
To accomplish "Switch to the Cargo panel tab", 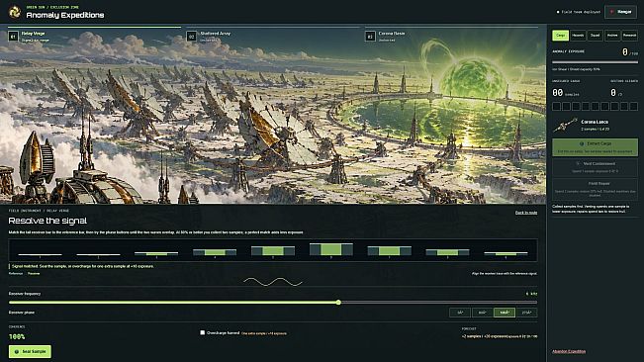I will tap(560, 36).
